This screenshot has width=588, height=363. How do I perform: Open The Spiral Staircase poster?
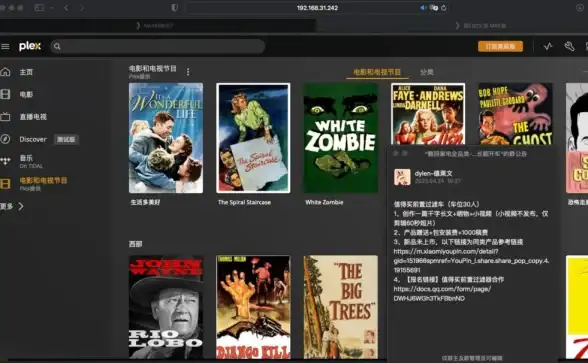tap(253, 138)
